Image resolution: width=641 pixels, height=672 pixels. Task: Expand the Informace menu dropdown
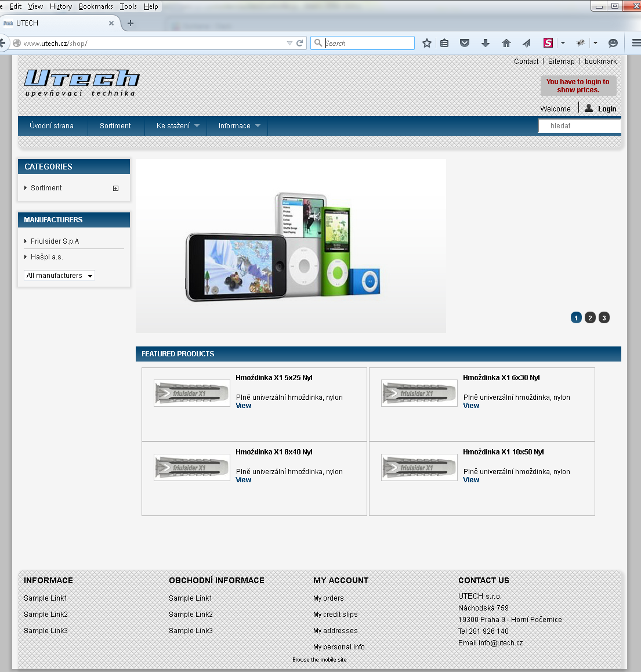click(x=239, y=126)
